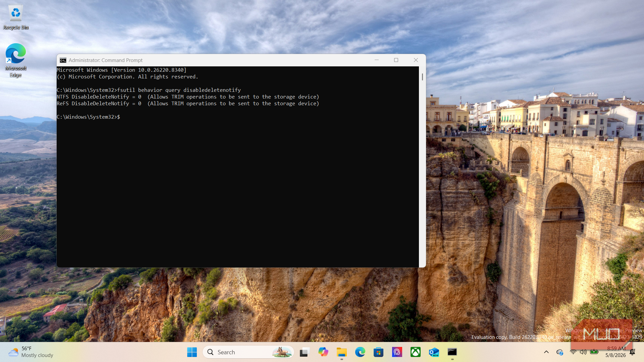Image resolution: width=644 pixels, height=362 pixels.
Task: Launch Copilot from the taskbar
Action: coord(323,352)
